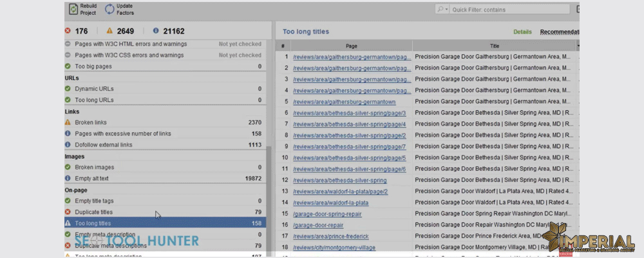This screenshot has width=644, height=258.
Task: Click the green check beside Too long URLs
Action: (68, 99)
